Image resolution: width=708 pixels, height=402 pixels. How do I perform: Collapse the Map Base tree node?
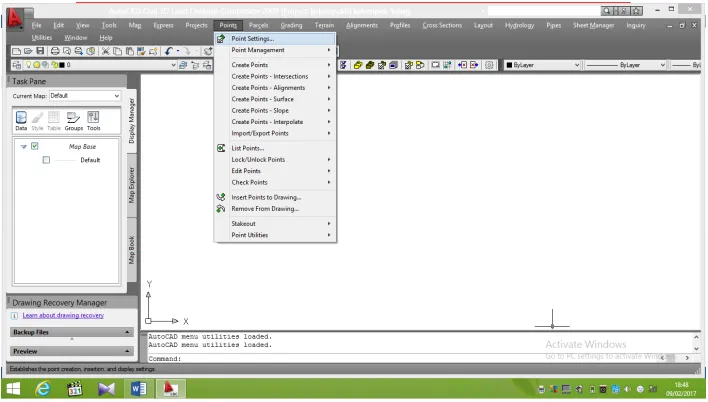23,146
